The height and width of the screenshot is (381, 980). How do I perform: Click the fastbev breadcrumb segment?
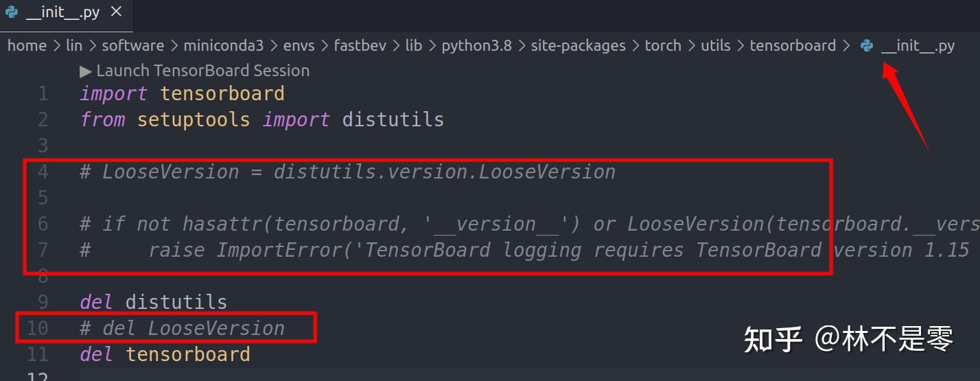tap(360, 46)
